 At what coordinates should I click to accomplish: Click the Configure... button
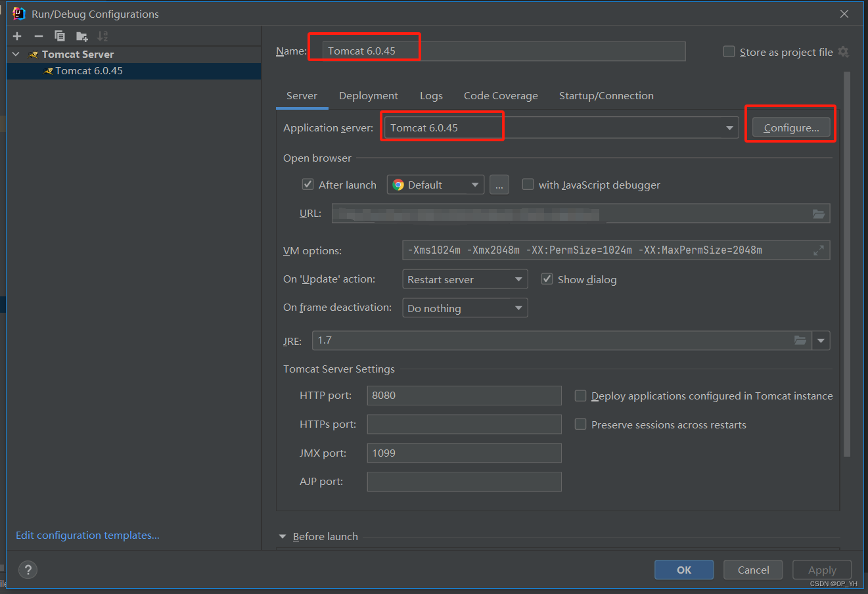coord(791,127)
